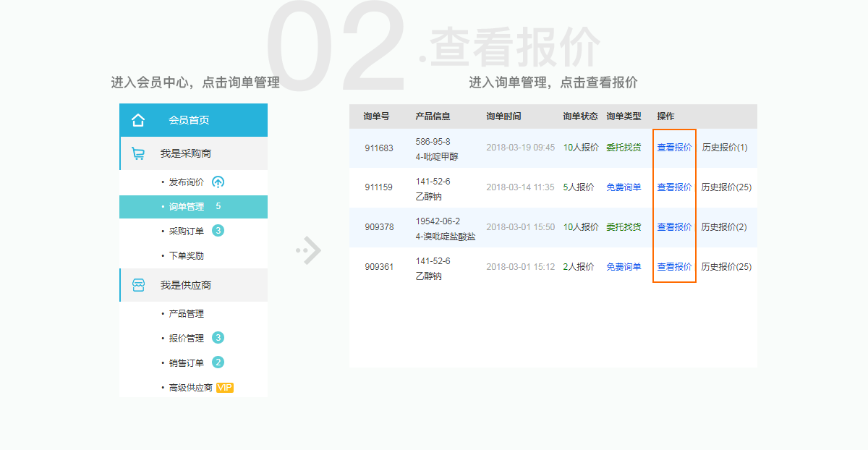Select the 我是采购商 section header
This screenshot has height=450, width=868.
pyautogui.click(x=193, y=153)
